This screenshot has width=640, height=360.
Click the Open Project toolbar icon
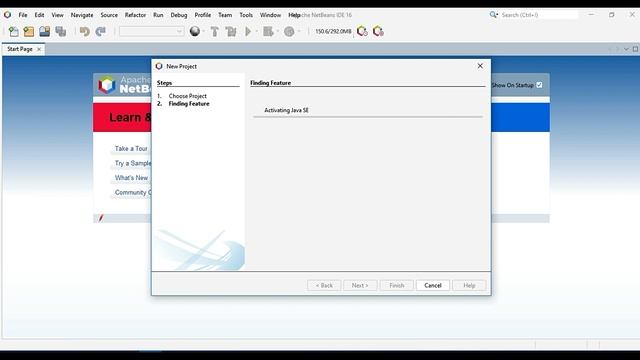44,31
